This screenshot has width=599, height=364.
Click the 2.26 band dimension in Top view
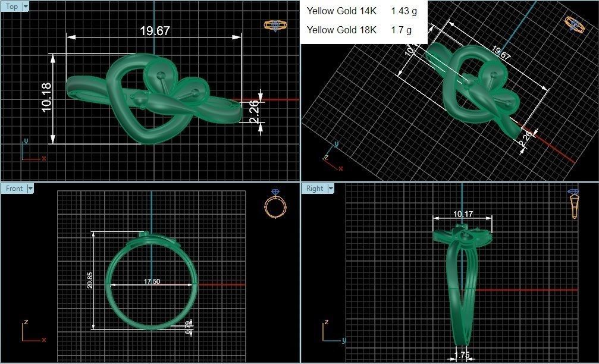click(x=255, y=111)
